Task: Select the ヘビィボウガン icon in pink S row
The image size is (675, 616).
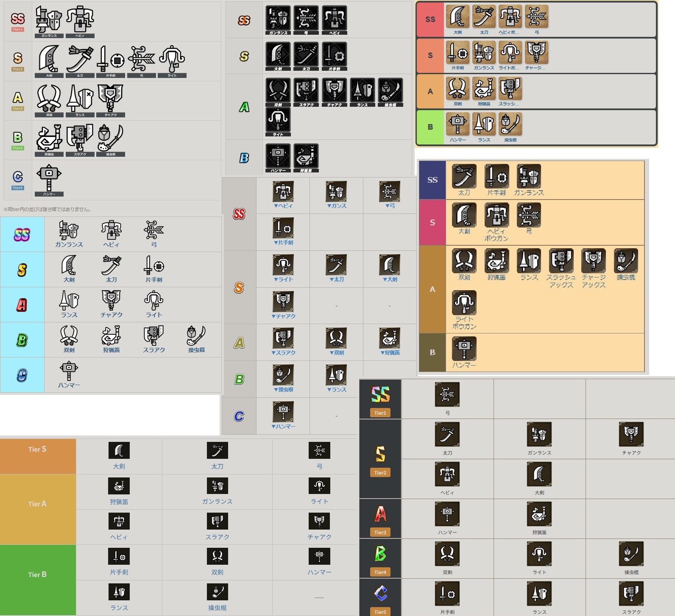Action: 496,215
